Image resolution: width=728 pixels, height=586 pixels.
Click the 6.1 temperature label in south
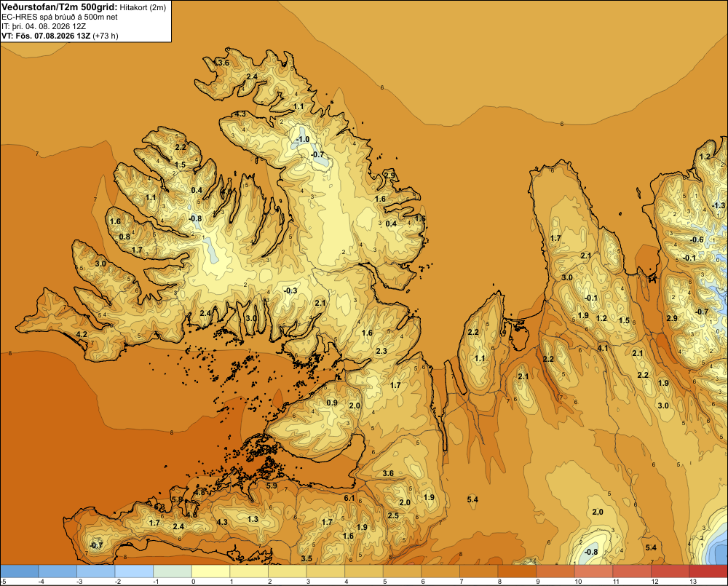click(349, 498)
